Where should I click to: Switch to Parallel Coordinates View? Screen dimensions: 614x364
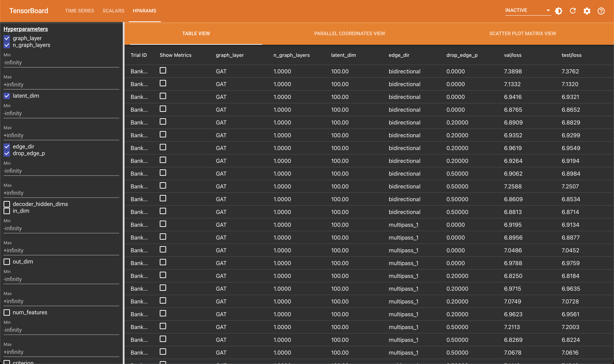coord(349,34)
